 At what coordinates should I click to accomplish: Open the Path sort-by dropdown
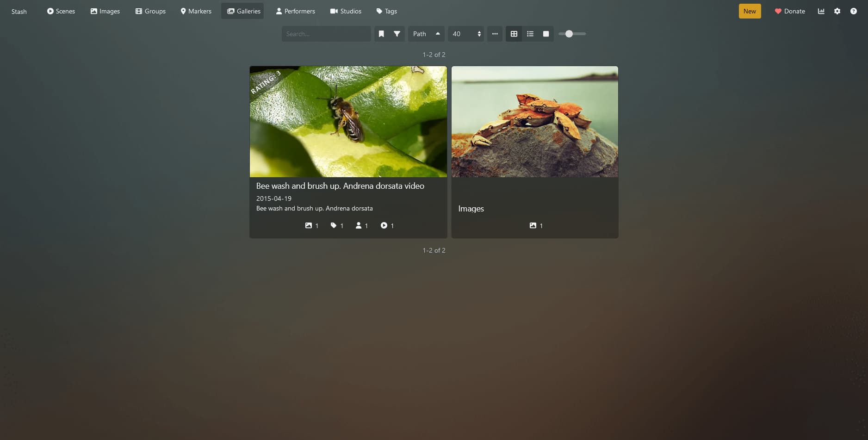pyautogui.click(x=420, y=34)
